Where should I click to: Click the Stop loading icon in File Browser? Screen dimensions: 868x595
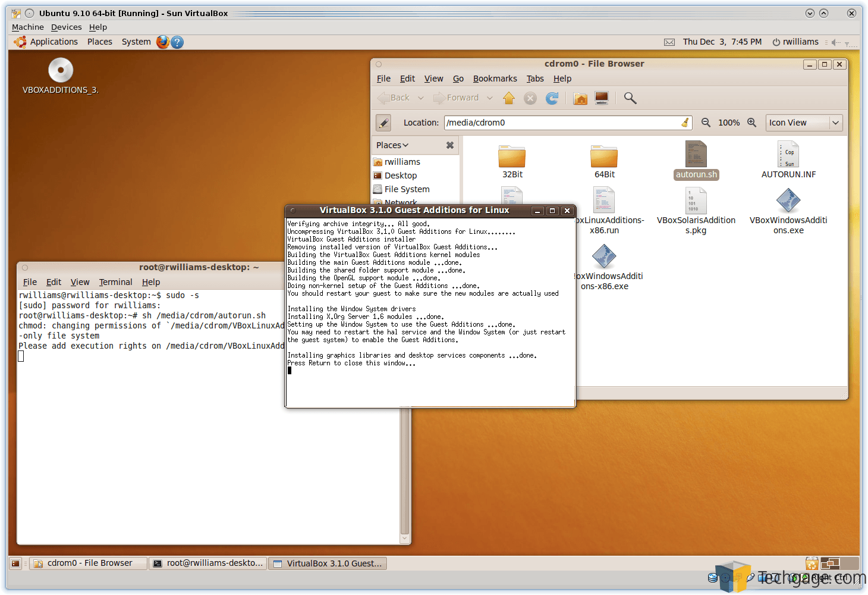click(530, 98)
